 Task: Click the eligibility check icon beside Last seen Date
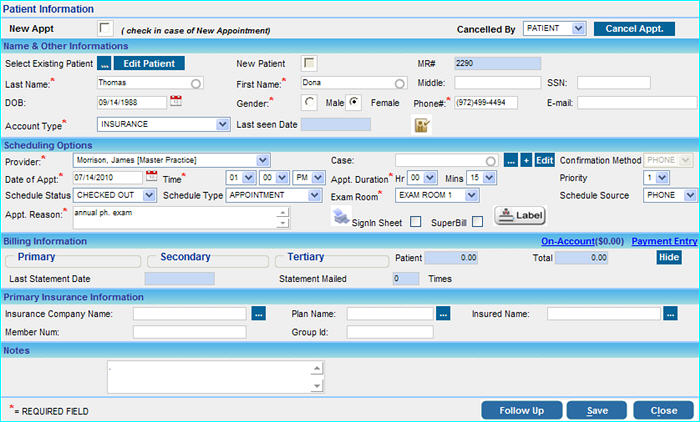point(422,125)
